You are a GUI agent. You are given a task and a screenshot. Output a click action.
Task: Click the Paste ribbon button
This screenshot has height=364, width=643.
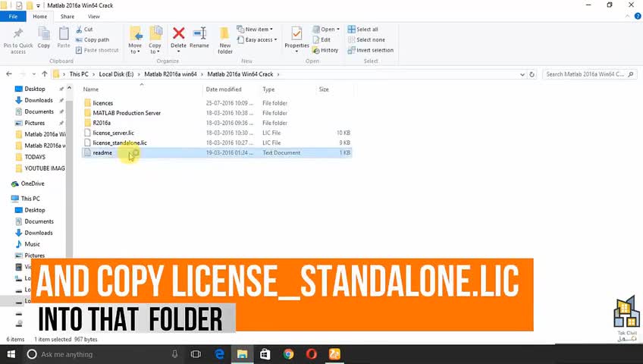point(64,38)
